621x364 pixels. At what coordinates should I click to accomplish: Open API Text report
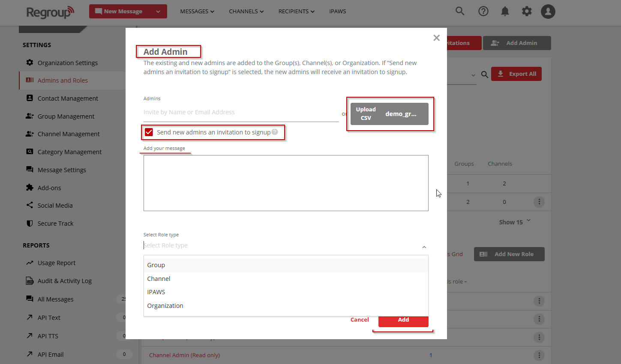click(x=49, y=318)
